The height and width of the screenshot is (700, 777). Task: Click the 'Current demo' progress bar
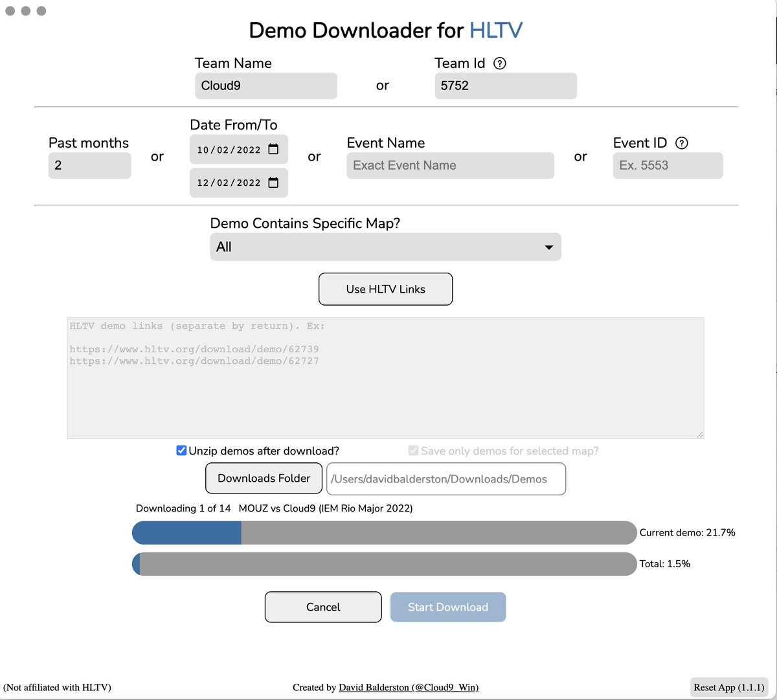click(384, 532)
